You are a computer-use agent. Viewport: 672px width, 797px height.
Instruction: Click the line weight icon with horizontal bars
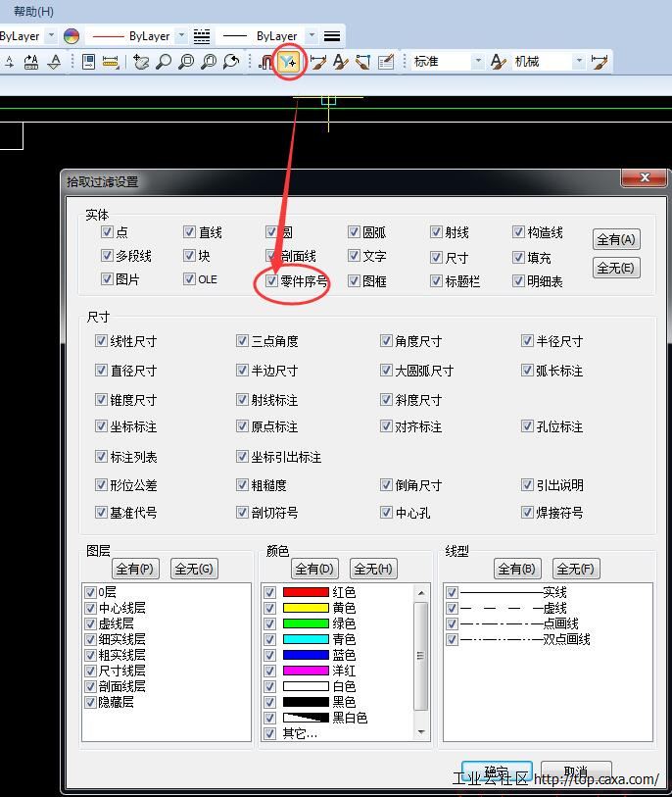(332, 36)
